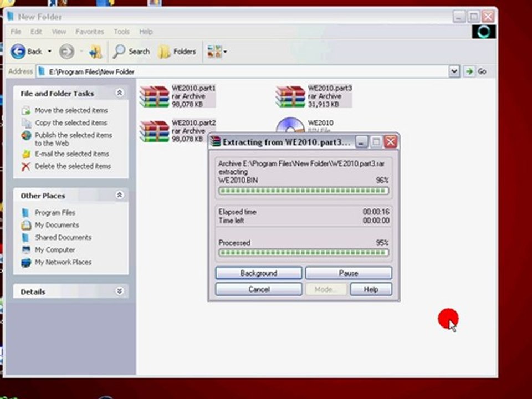532x399 pixels.
Task: Open Views dropdown arrow in toolbar
Action: [226, 52]
